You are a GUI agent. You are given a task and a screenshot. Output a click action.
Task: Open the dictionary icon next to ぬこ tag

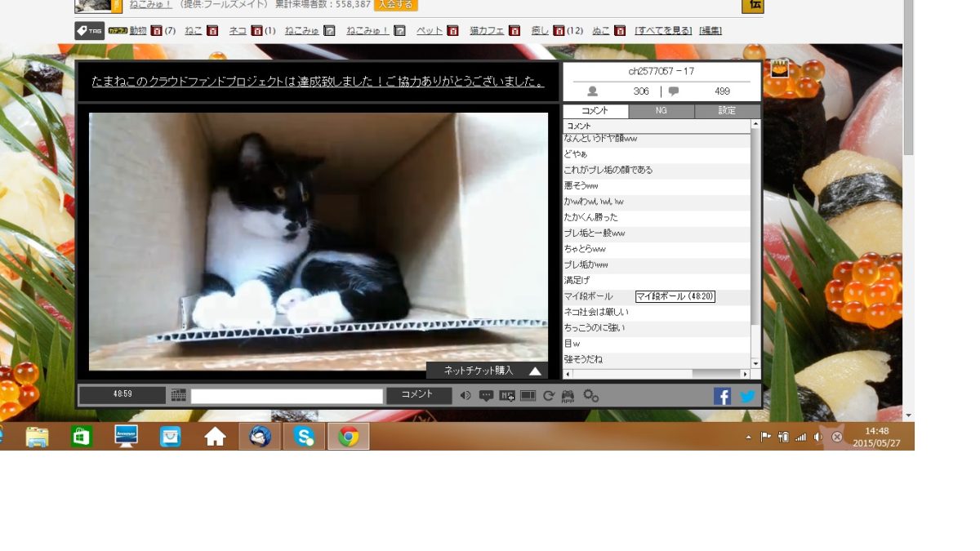(620, 31)
